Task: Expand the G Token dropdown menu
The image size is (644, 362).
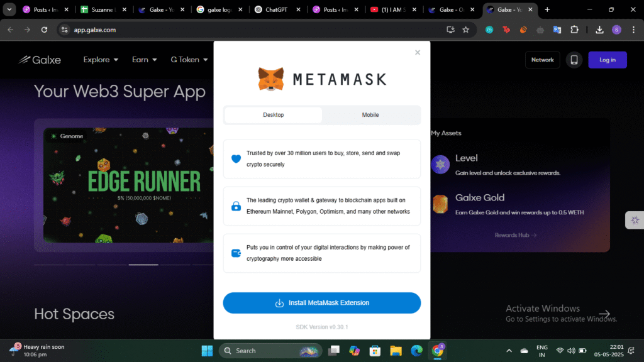Action: pyautogui.click(x=189, y=60)
